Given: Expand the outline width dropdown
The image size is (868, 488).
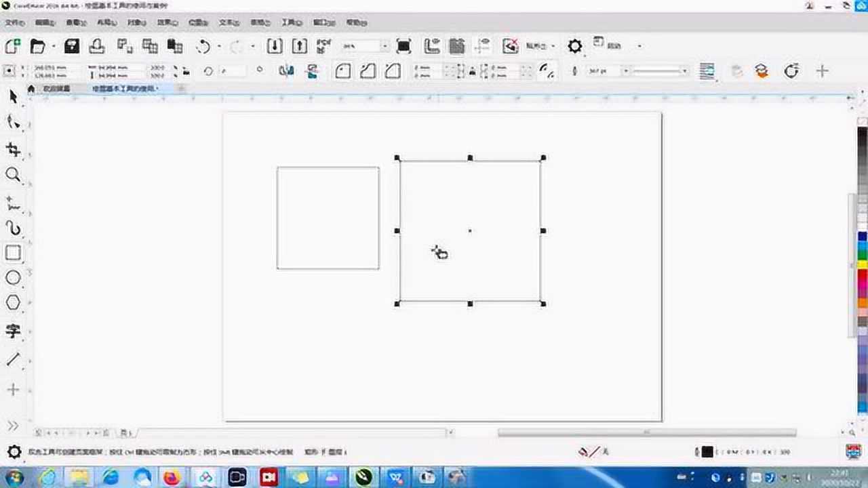Looking at the screenshot, I should [626, 70].
